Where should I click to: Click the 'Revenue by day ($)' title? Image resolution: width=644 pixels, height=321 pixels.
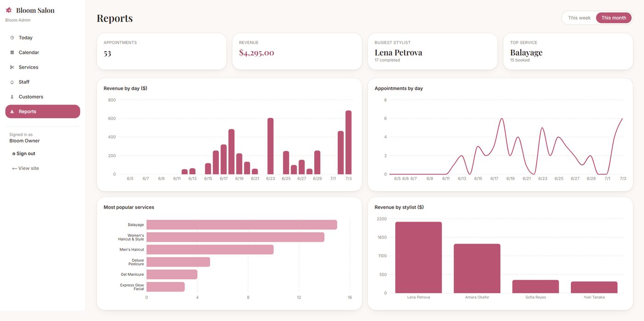(x=125, y=88)
